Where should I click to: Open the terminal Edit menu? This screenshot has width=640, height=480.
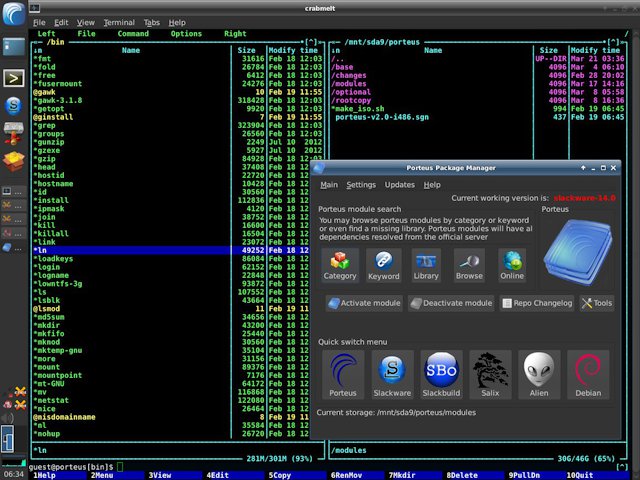pyautogui.click(x=61, y=22)
